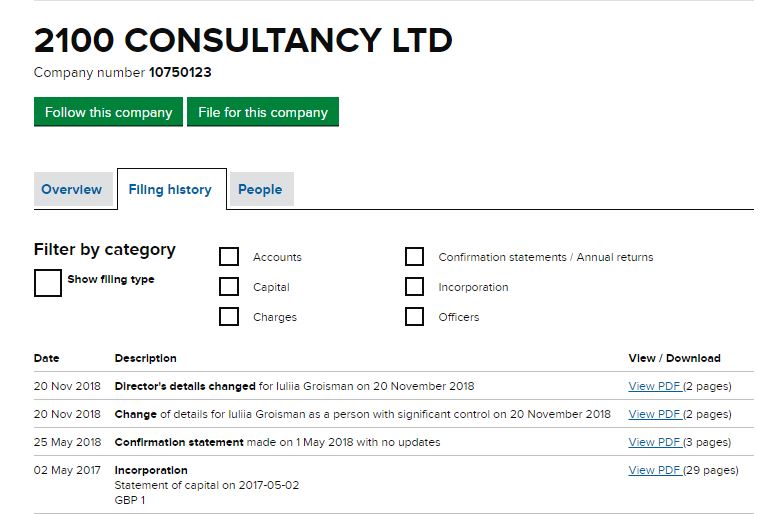
Task: Click the company number 10750123
Action: coord(180,73)
